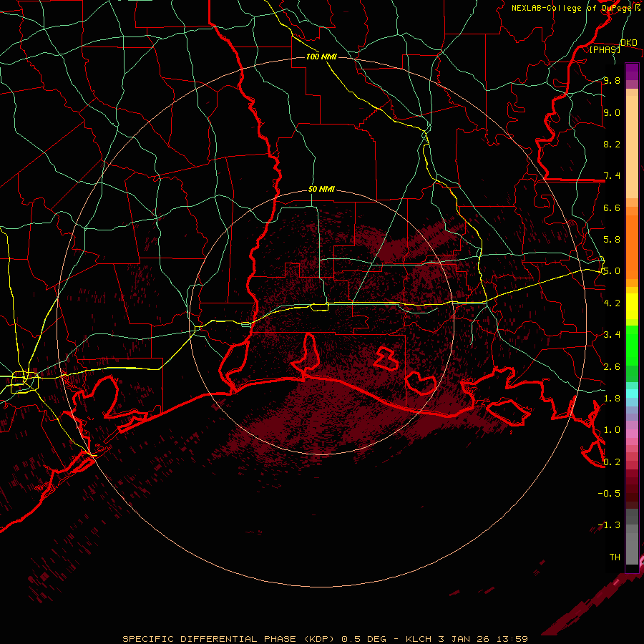Pick the dark orange band of the color bar
644x644 pixels.
tap(632, 247)
